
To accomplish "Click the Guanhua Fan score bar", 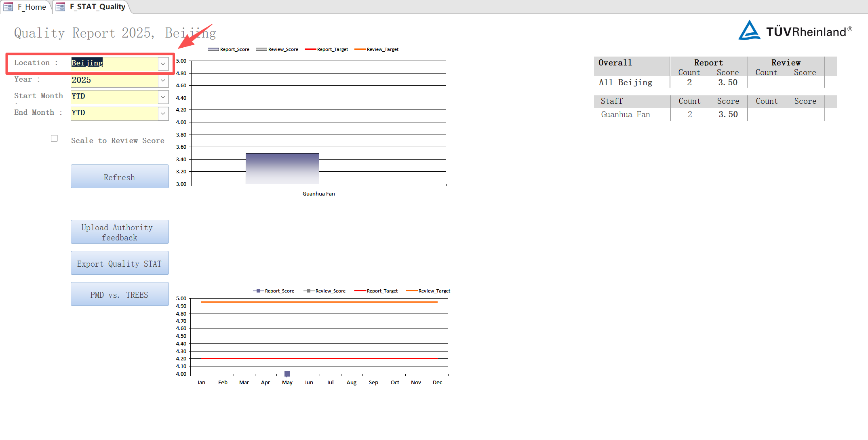I will (x=282, y=168).
